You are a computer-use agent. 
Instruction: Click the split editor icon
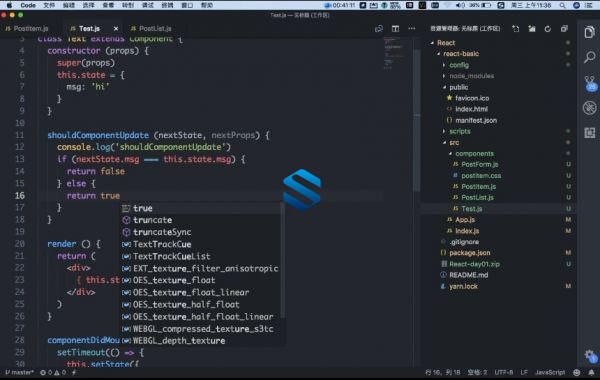(395, 29)
